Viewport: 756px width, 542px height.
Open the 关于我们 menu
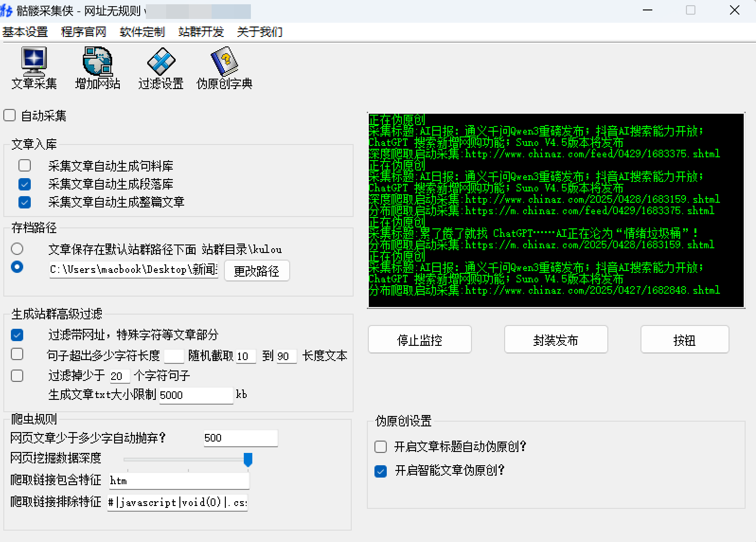[260, 32]
